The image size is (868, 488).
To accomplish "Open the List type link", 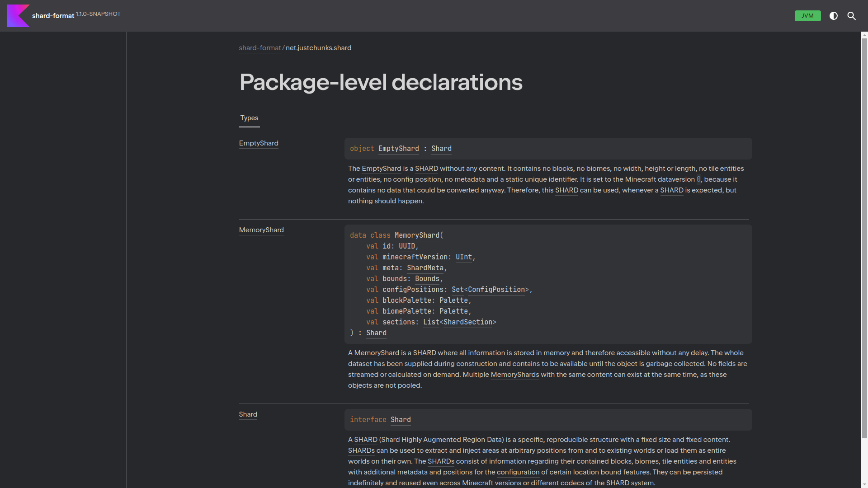I will coord(431,322).
